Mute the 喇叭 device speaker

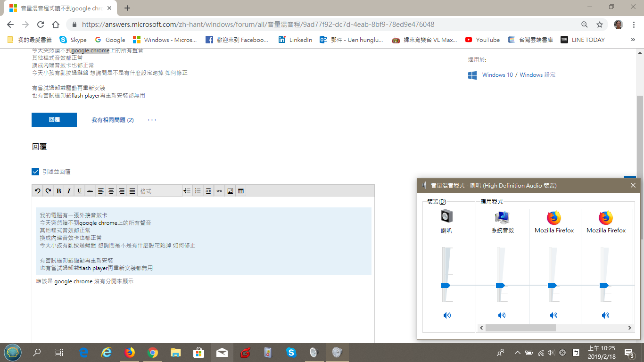point(447,315)
